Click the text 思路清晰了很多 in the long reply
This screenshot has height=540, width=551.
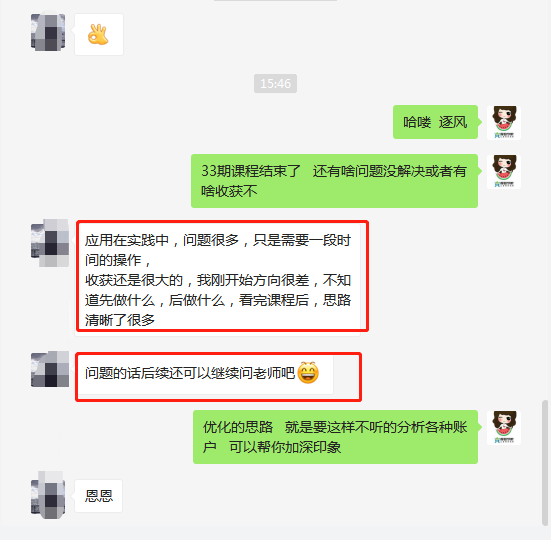(218, 310)
